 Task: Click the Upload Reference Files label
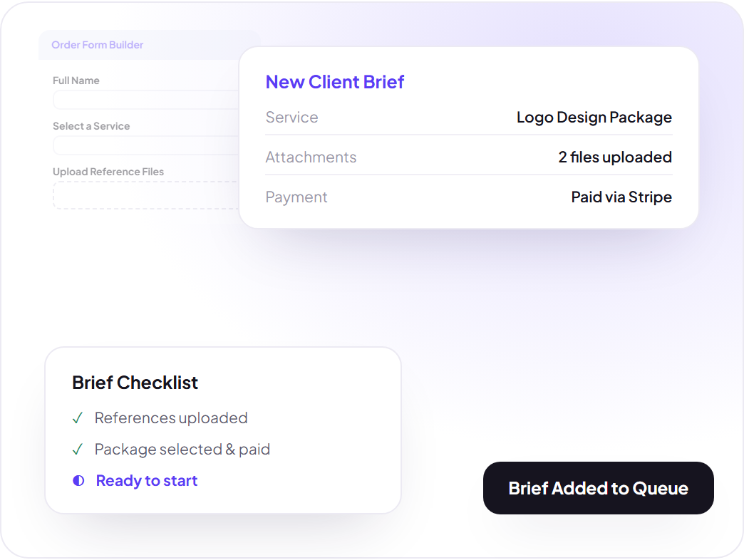pyautogui.click(x=108, y=172)
